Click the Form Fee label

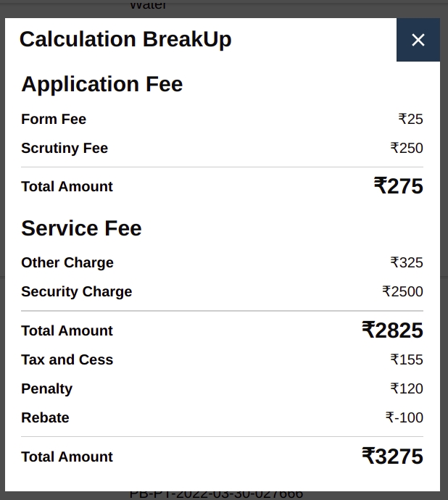coord(54,119)
